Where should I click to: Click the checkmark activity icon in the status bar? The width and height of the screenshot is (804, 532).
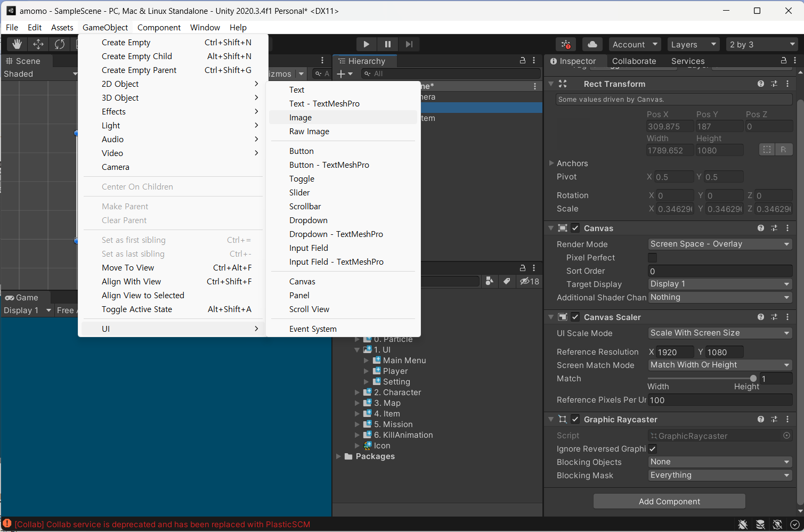pyautogui.click(x=794, y=525)
